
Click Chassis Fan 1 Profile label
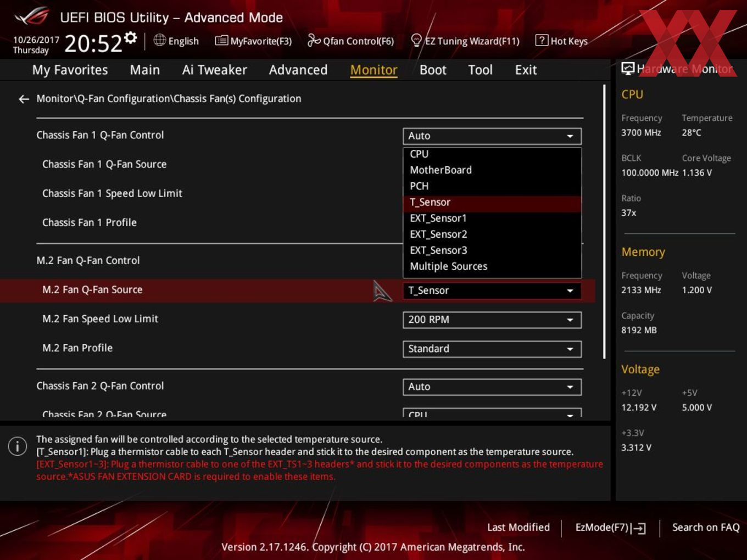coord(90,222)
